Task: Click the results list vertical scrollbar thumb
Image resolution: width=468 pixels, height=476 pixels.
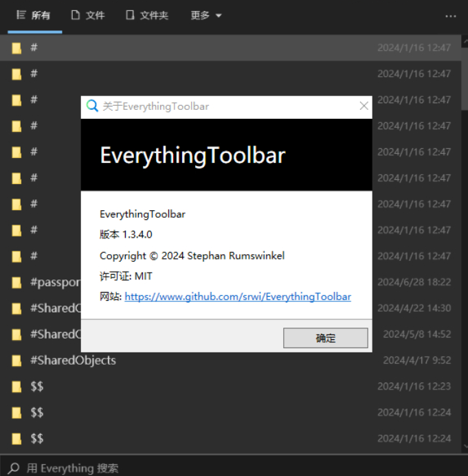Action: pyautogui.click(x=465, y=78)
